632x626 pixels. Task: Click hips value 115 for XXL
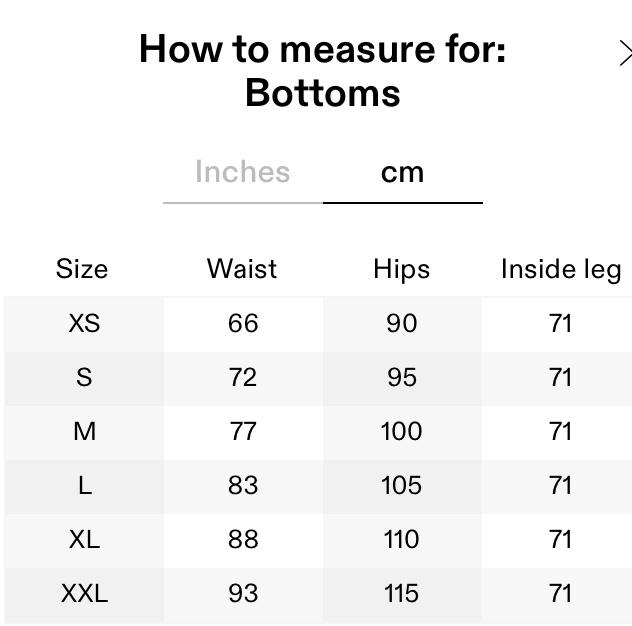point(401,593)
